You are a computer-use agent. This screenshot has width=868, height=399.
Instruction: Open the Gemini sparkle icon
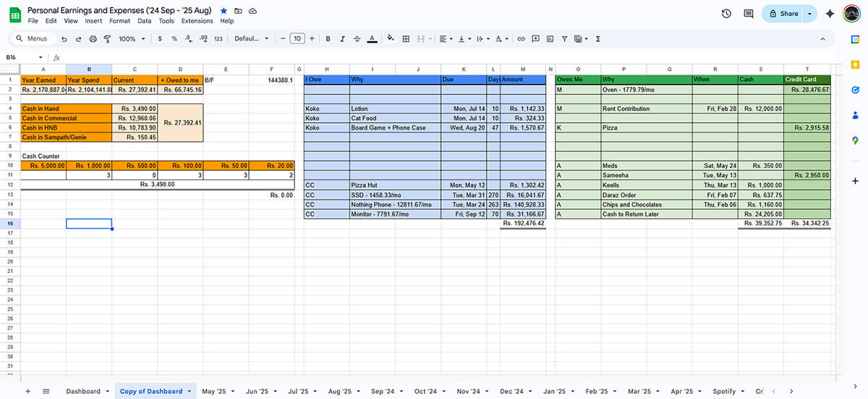click(x=830, y=14)
